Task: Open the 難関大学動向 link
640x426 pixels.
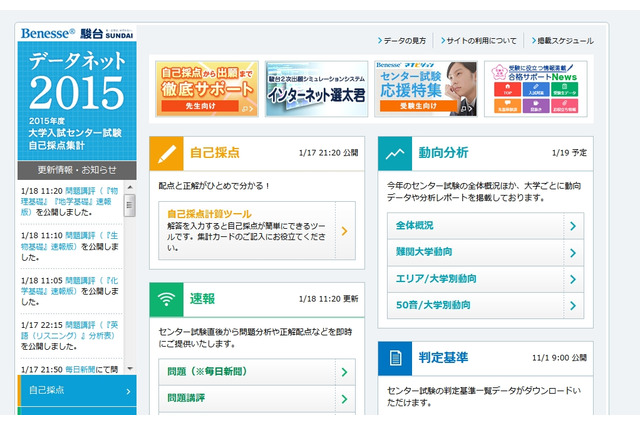Action: point(424,252)
